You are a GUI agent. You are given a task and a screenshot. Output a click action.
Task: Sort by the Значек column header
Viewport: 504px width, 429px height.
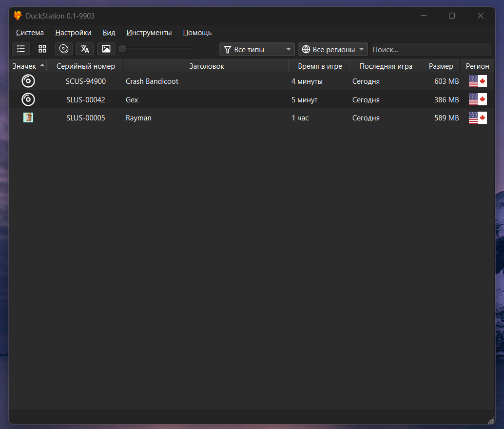pyautogui.click(x=28, y=66)
